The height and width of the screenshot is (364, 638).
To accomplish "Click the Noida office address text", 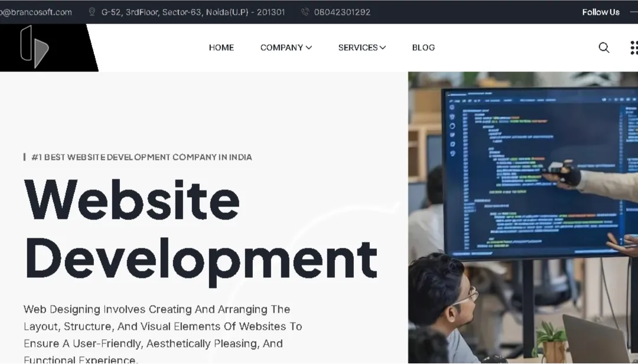I will coord(193,12).
